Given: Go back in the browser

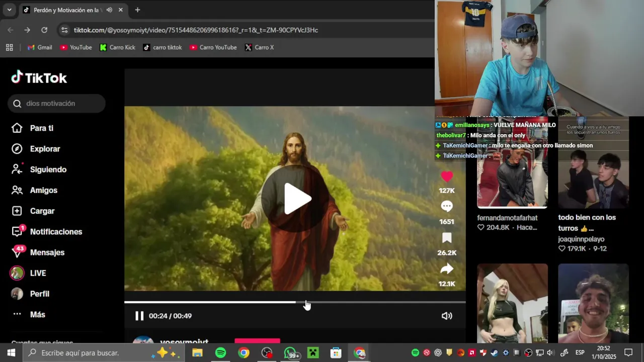Looking at the screenshot, I should click(11, 30).
